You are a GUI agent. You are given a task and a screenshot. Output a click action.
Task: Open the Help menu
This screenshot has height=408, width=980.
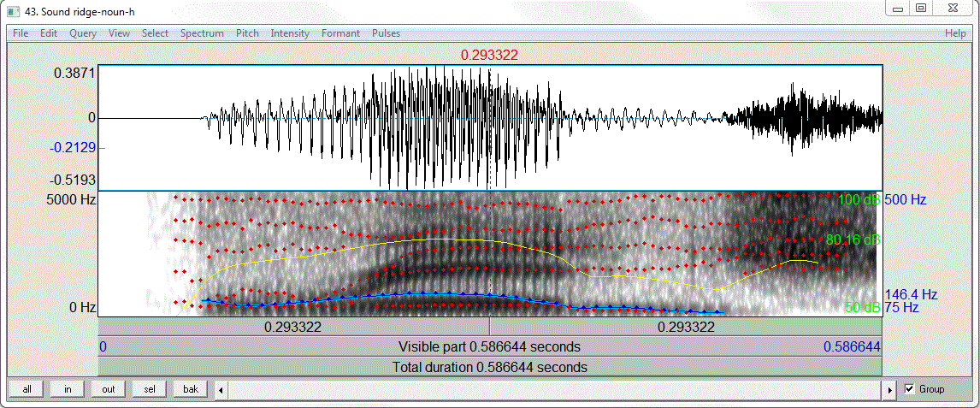click(x=955, y=33)
